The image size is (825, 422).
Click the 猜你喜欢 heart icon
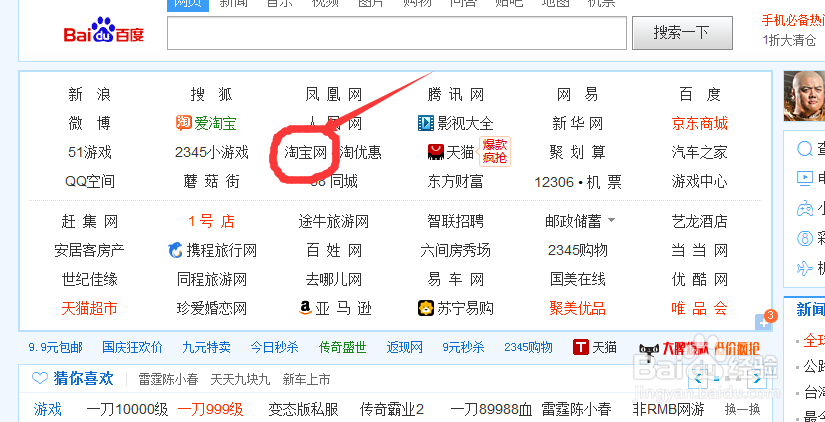coord(40,378)
